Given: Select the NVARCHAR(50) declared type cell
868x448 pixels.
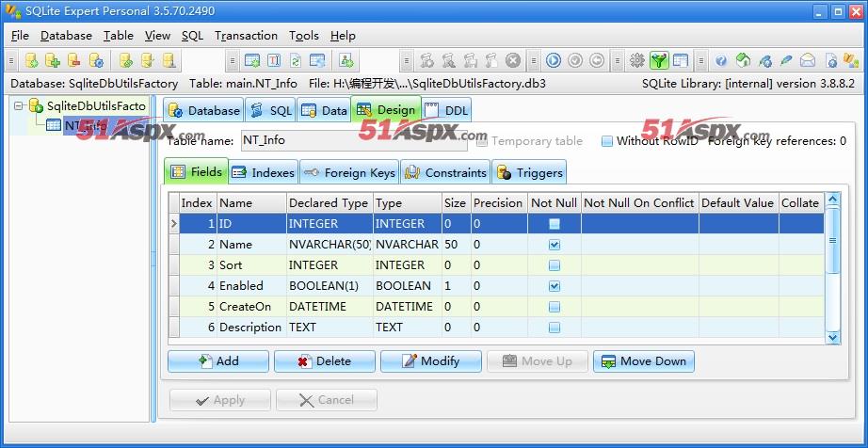Looking at the screenshot, I should [x=330, y=245].
